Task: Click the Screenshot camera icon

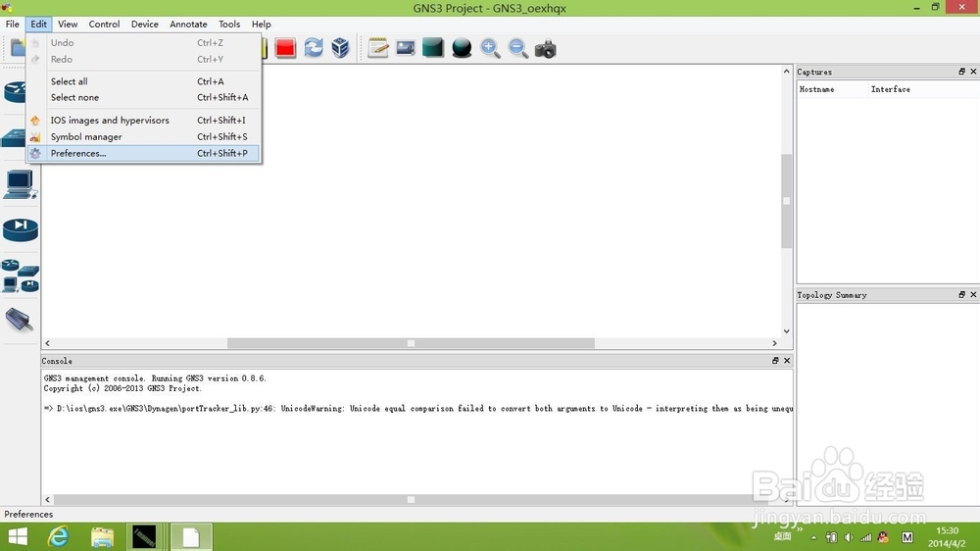Action: coord(545,49)
